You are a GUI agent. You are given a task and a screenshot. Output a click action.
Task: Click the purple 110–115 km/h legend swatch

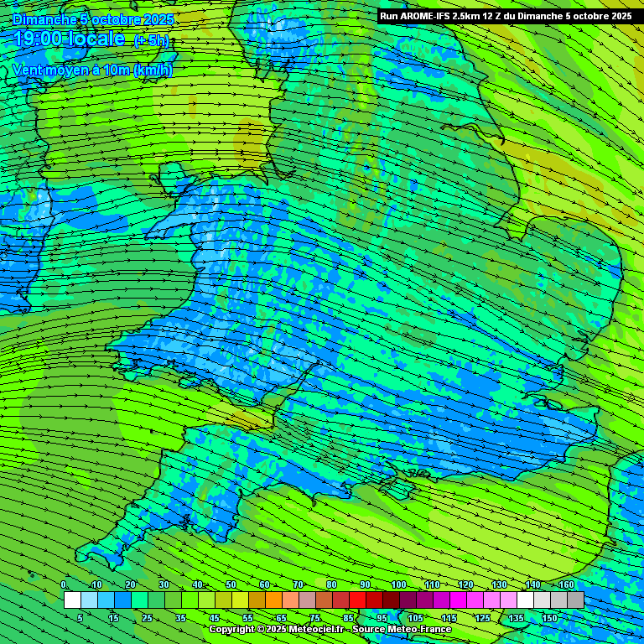pyautogui.click(x=441, y=600)
